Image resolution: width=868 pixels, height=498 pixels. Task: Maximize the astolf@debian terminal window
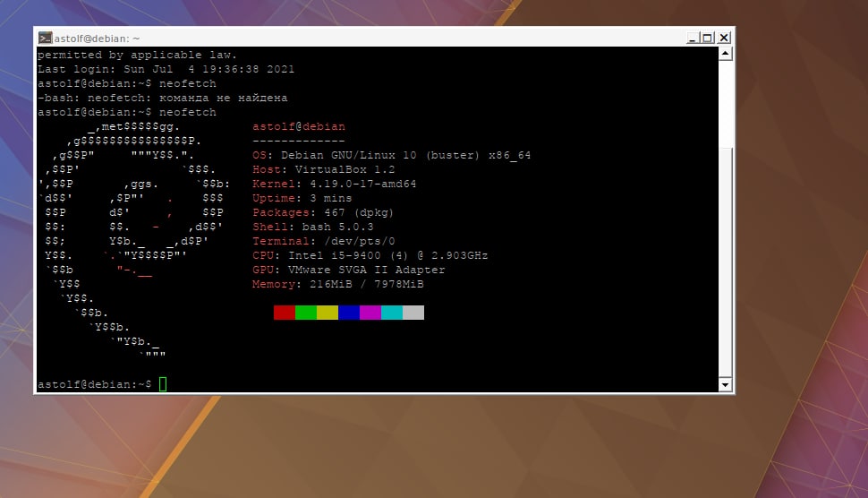(708, 38)
